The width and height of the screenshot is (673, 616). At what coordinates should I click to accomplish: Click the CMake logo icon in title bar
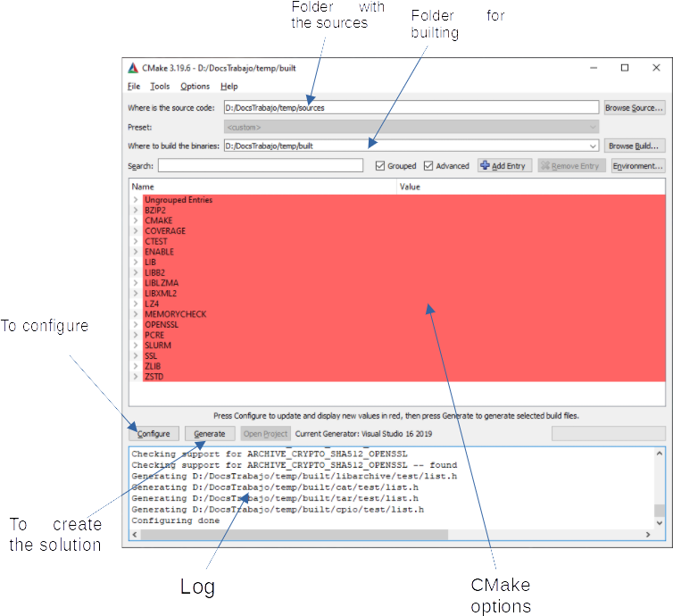[x=133, y=68]
